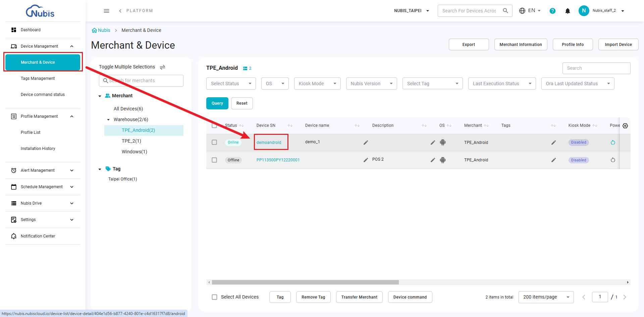The height and width of the screenshot is (317, 644).
Task: Go to next page arrow
Action: pos(625,297)
